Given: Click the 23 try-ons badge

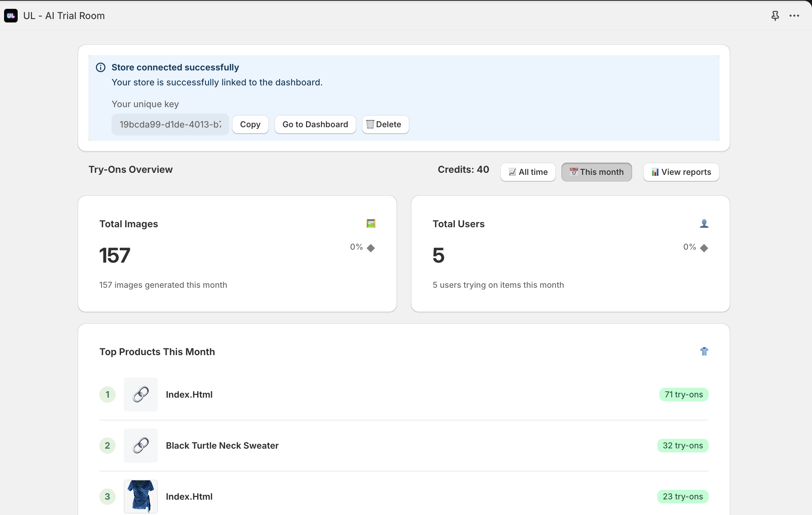Looking at the screenshot, I should coord(683,497).
